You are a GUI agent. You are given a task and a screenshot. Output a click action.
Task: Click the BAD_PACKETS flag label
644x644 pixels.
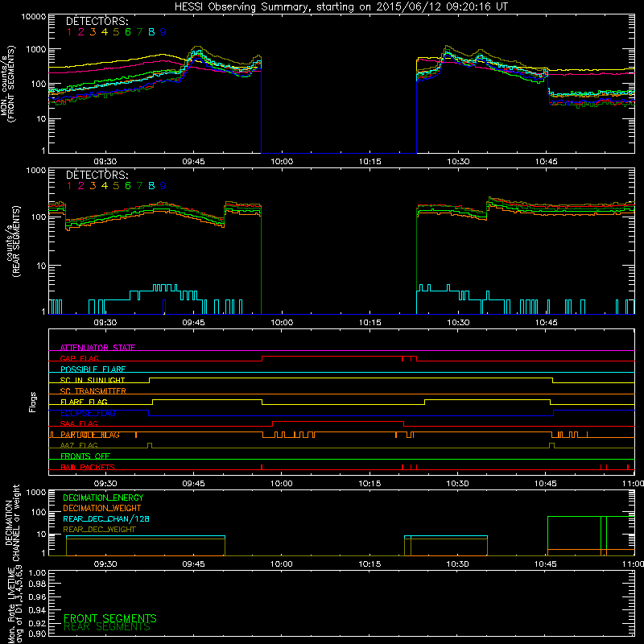click(x=88, y=467)
